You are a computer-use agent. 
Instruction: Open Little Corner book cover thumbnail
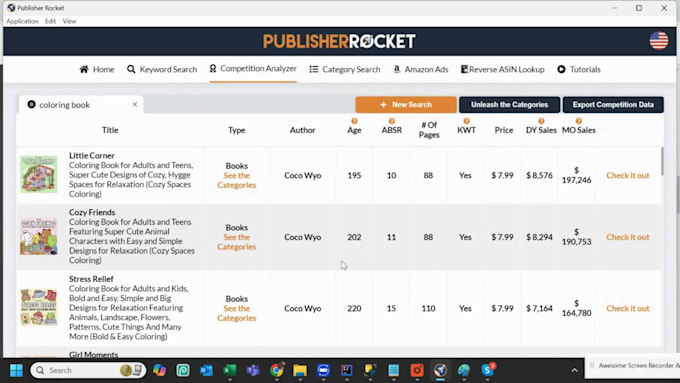coord(39,174)
